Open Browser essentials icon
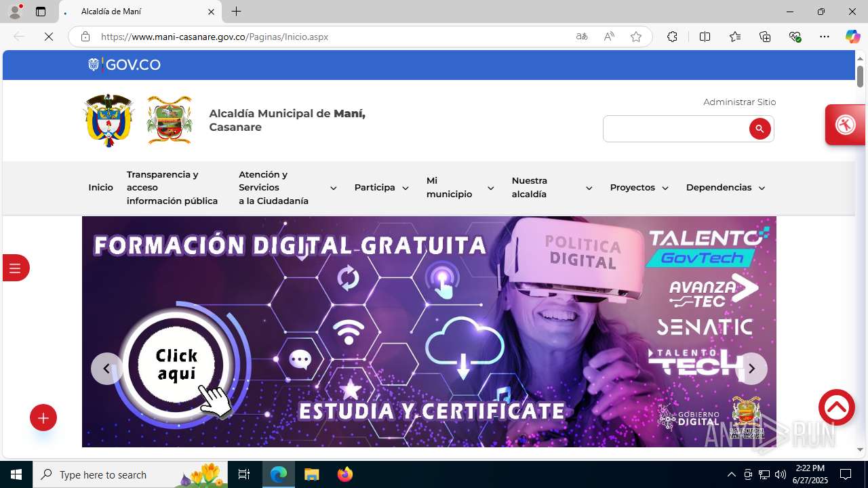The image size is (868, 488). click(795, 37)
